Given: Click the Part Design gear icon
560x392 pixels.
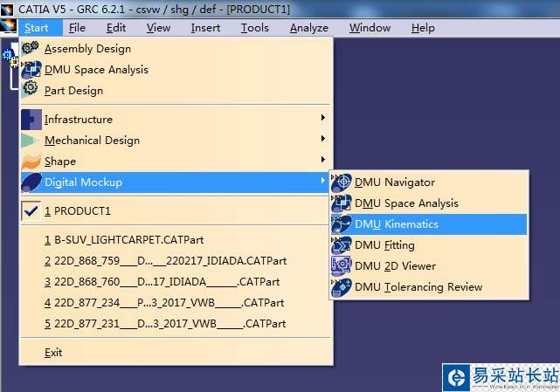Looking at the screenshot, I should point(31,88).
